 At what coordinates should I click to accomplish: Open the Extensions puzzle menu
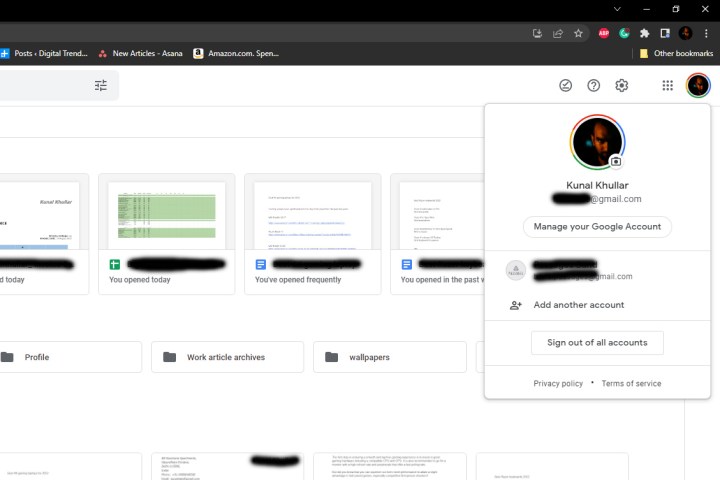(x=644, y=33)
